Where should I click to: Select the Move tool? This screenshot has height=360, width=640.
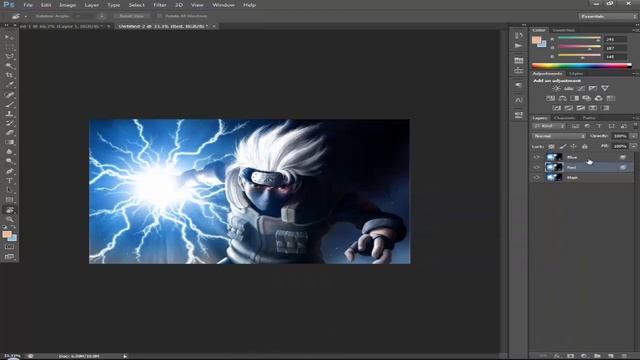pyautogui.click(x=9, y=37)
